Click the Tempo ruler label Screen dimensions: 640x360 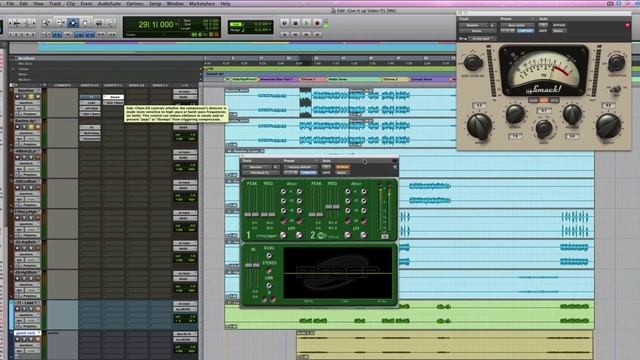[x=23, y=69]
